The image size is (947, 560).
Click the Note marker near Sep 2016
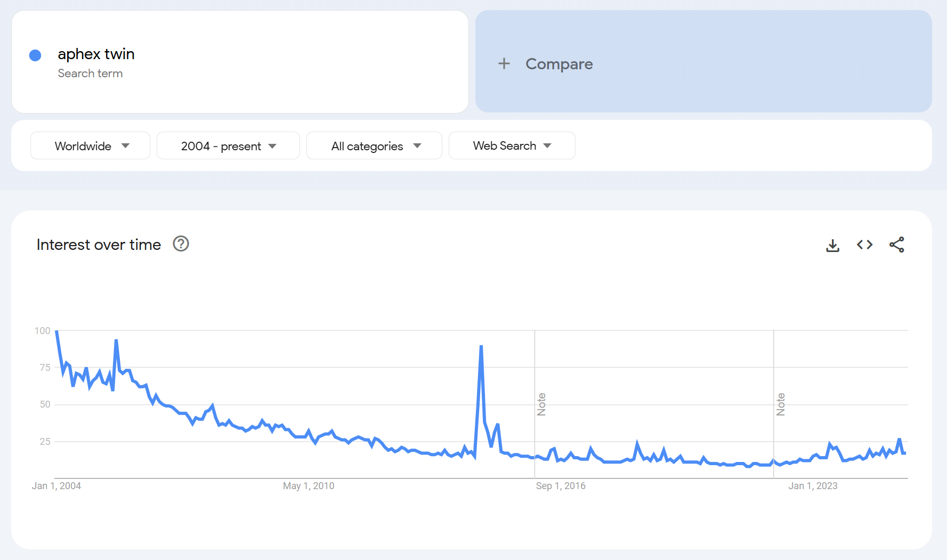point(541,404)
